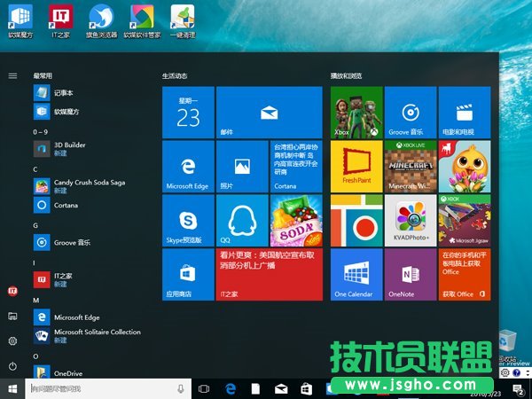Select the Recycle Bin on the desktop

508,346
